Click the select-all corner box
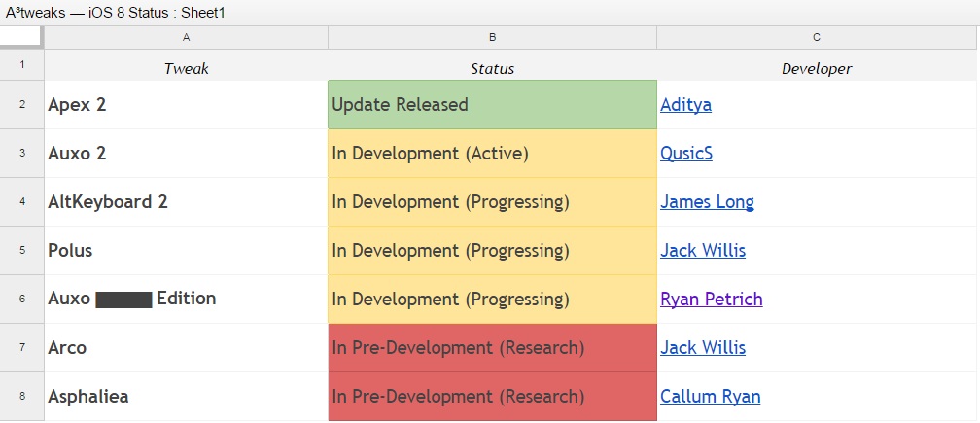The height and width of the screenshot is (423, 980). pos(21,37)
